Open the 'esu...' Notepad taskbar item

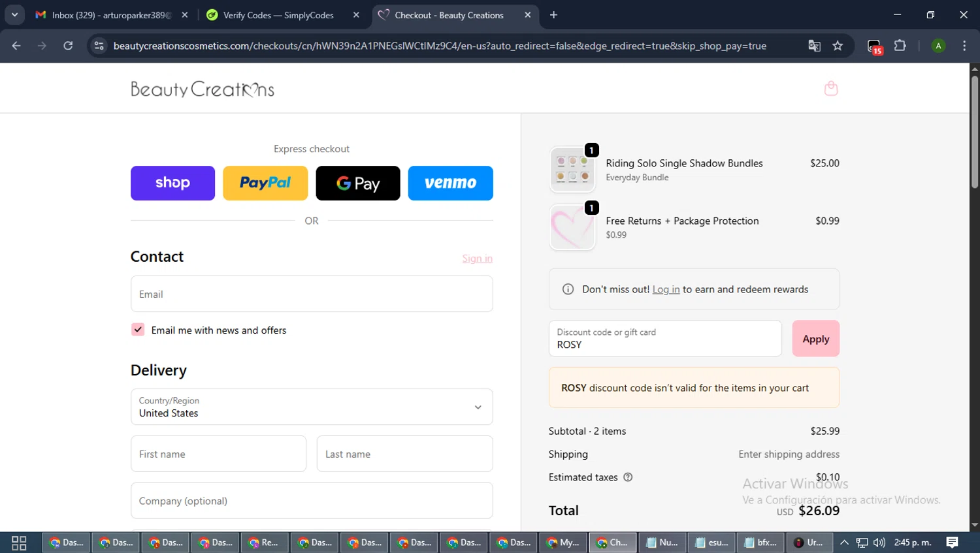click(x=711, y=543)
